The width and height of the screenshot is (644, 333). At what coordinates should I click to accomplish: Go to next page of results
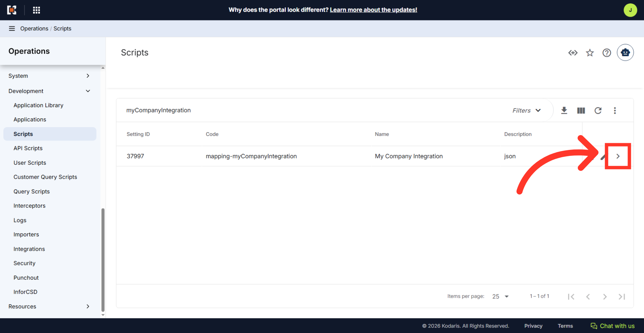[605, 296]
